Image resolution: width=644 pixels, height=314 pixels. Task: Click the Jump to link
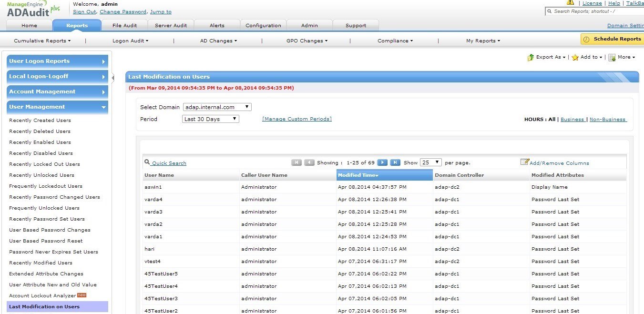[161, 11]
